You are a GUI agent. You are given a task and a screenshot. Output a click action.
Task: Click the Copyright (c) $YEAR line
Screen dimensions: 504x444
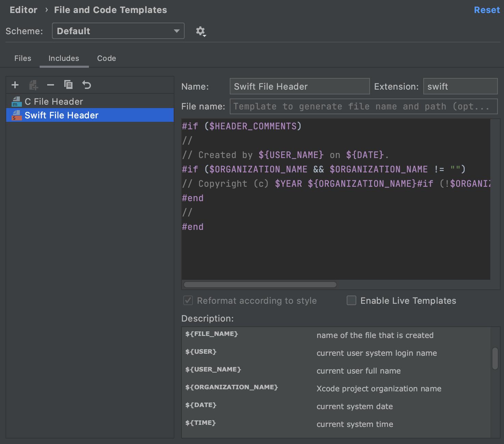336,184
